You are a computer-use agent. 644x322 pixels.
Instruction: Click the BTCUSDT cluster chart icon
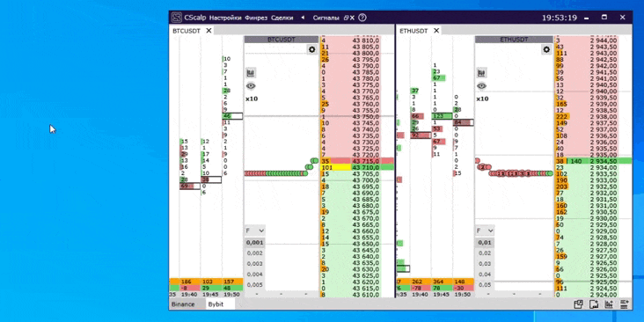pos(251,73)
